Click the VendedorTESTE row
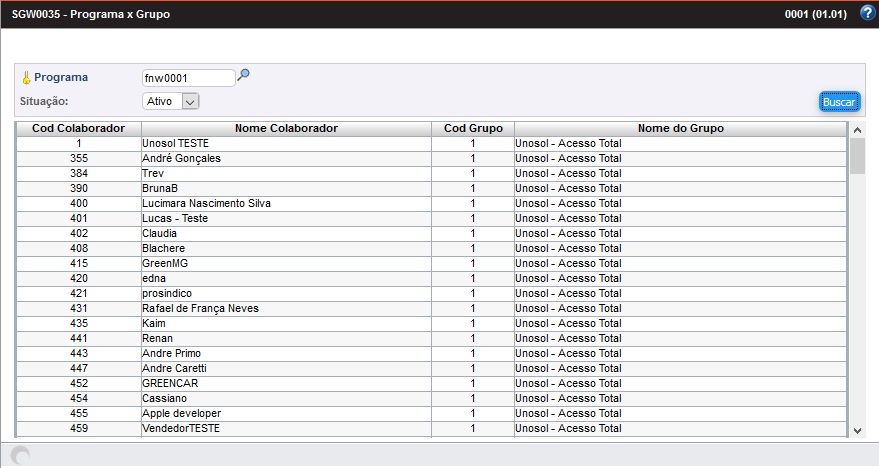This screenshot has width=879, height=468. (x=181, y=428)
